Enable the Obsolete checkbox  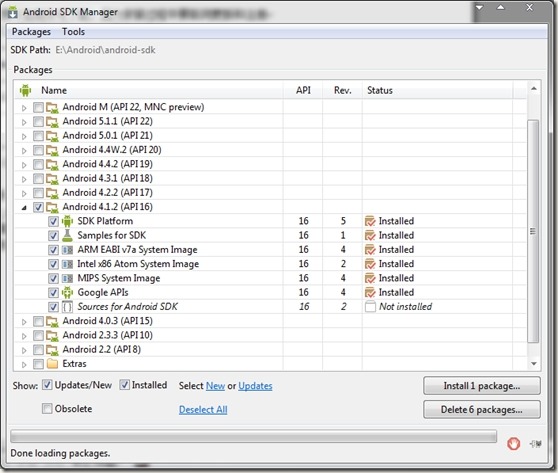pyautogui.click(x=47, y=409)
